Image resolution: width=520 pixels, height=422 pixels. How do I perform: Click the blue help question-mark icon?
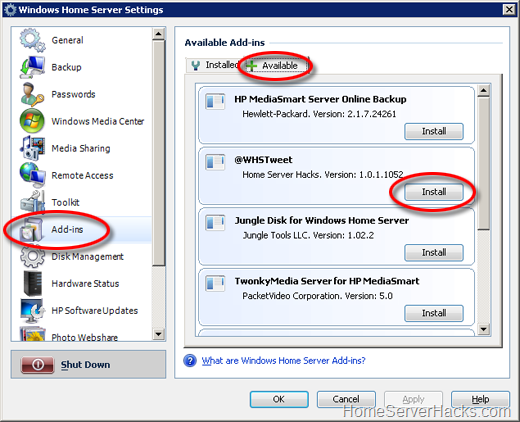tap(190, 361)
